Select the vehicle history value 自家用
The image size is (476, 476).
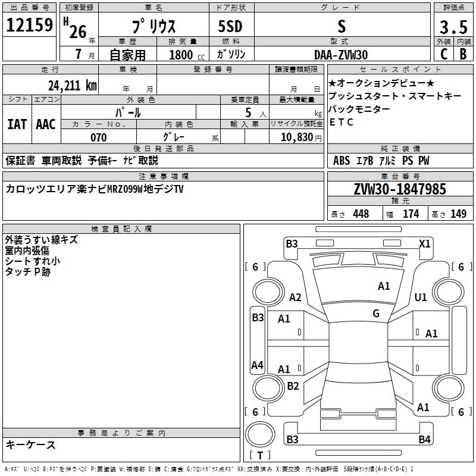127,55
